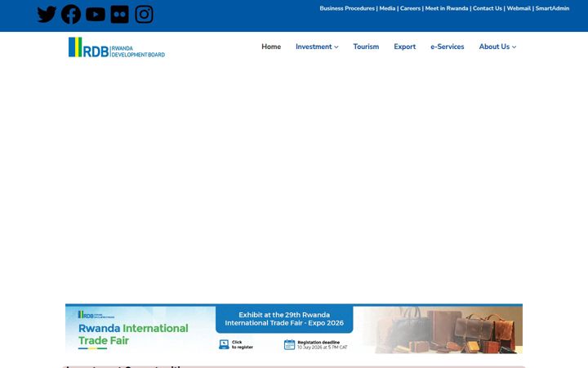Open the Instagram icon in top bar
The height and width of the screenshot is (368, 588).
(144, 15)
